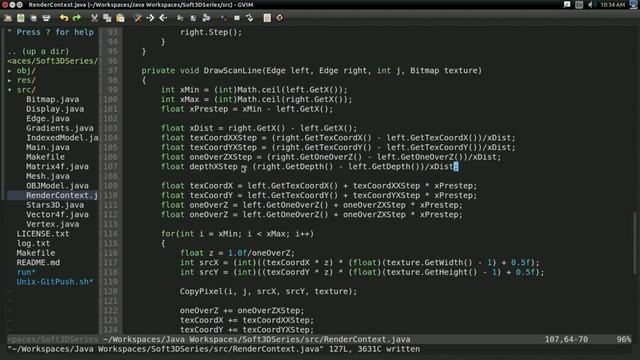Save current session icon
640x360 pixels.
coord(193,18)
